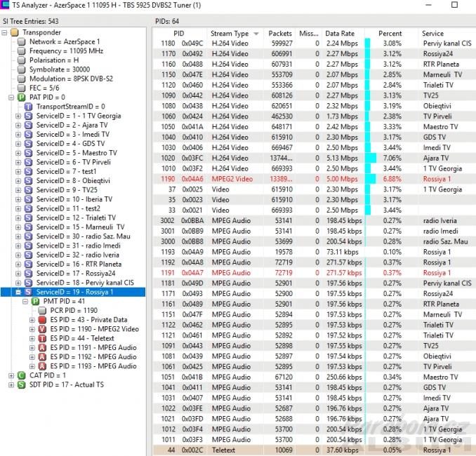Click the TransportStreamID T icon
This screenshot has width=476, height=456.
coord(29,107)
